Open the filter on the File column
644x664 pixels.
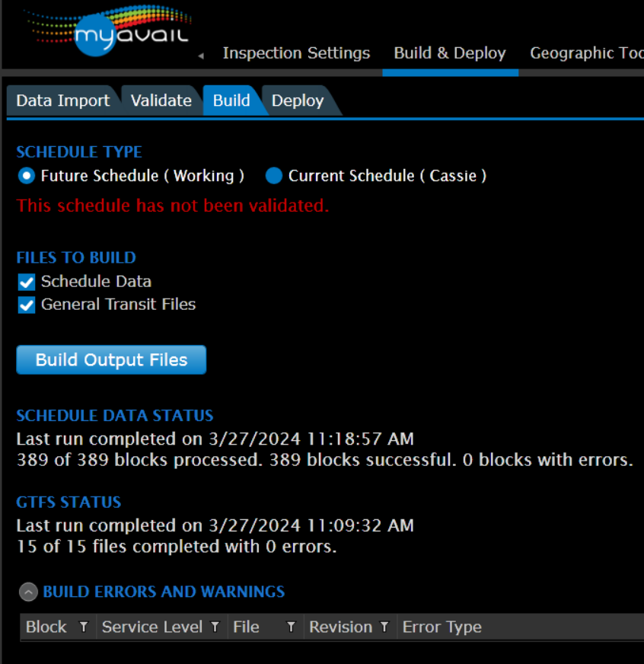(291, 627)
